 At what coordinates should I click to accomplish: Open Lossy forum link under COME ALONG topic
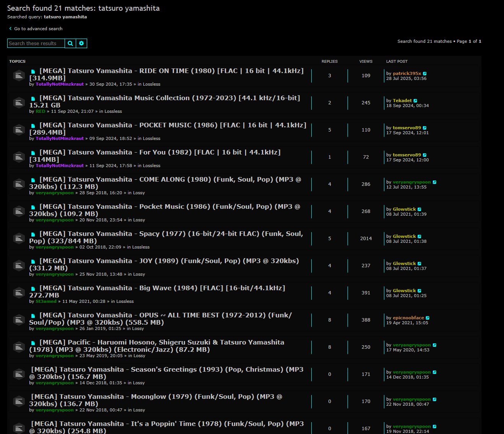click(139, 193)
